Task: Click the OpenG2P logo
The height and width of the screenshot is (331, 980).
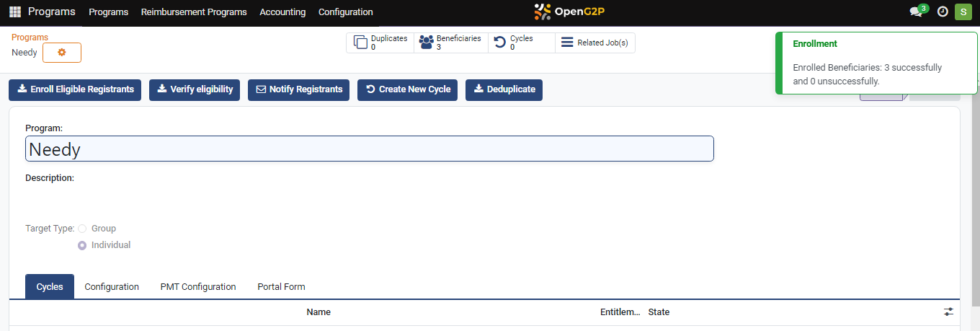Action: (569, 12)
